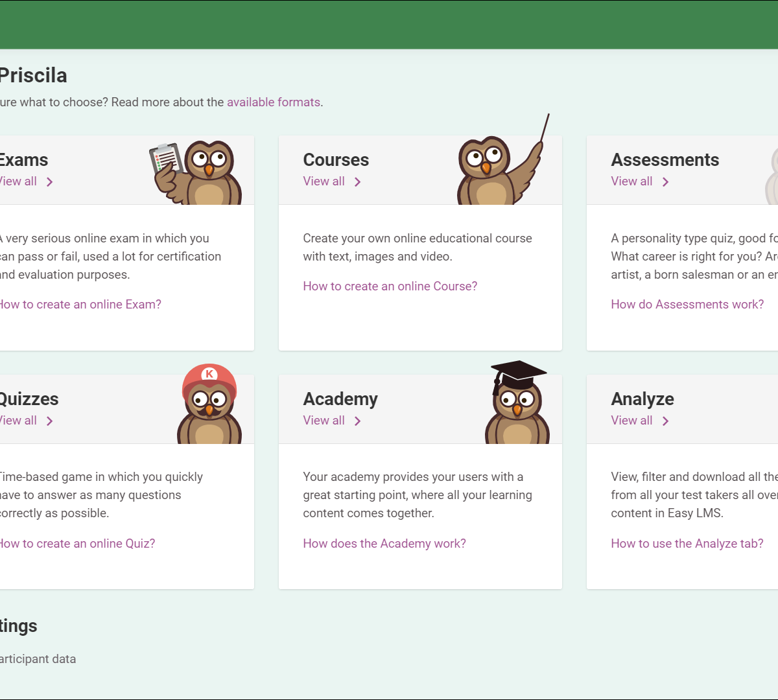Image resolution: width=778 pixels, height=700 pixels.
Task: Open 'How to create an online Exam?' link
Action: pos(80,305)
